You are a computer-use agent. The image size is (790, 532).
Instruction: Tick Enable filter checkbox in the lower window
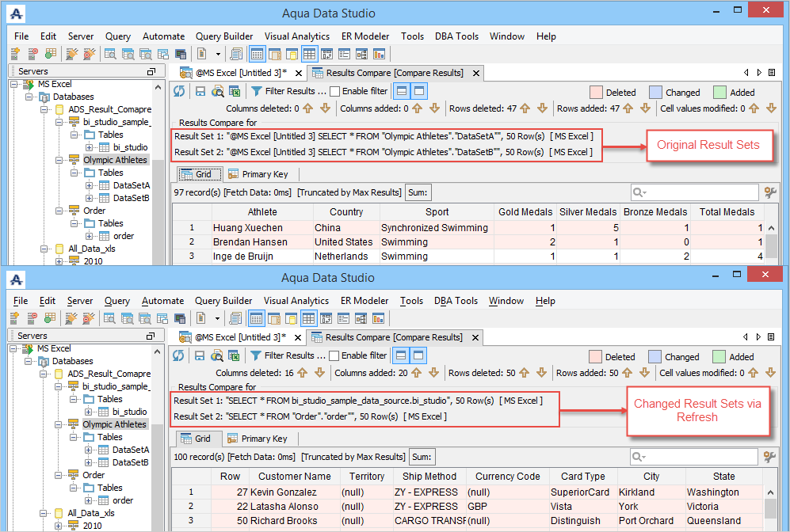tap(334, 355)
